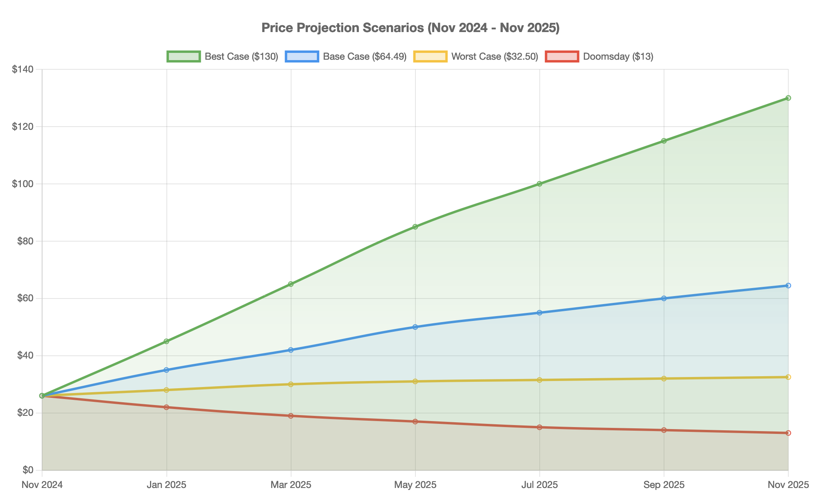Click the blue Base Case legend swatch
Image resolution: width=818 pixels, height=504 pixels.
[x=302, y=56]
